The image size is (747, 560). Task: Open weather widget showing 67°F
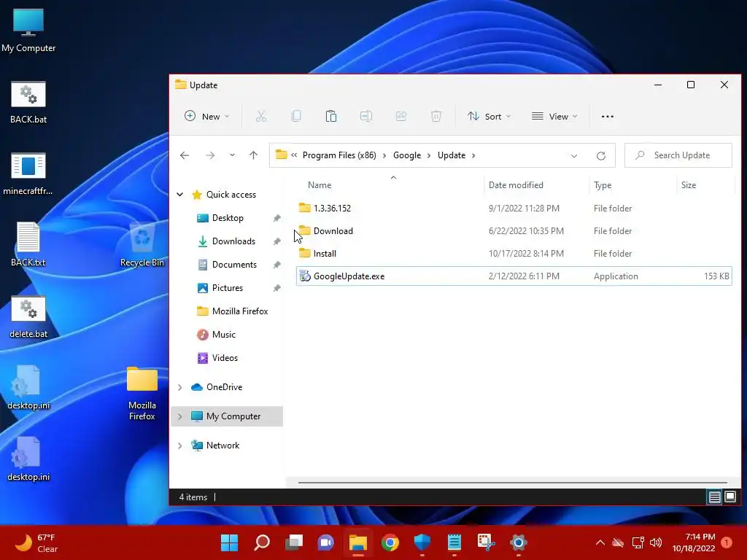pyautogui.click(x=37, y=542)
